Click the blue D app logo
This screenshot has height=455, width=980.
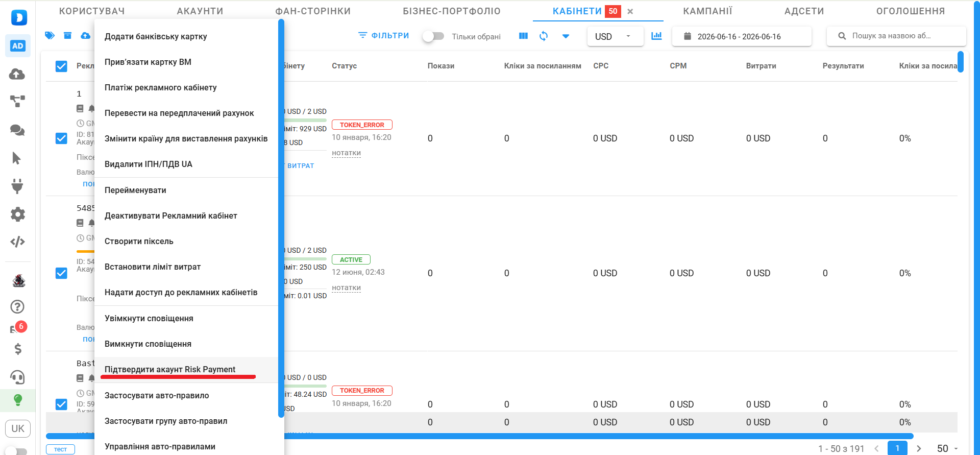pyautogui.click(x=19, y=17)
